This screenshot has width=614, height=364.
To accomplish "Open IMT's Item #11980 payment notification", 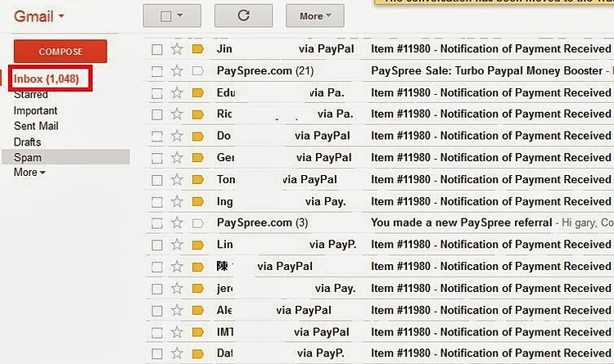I will tap(491, 332).
